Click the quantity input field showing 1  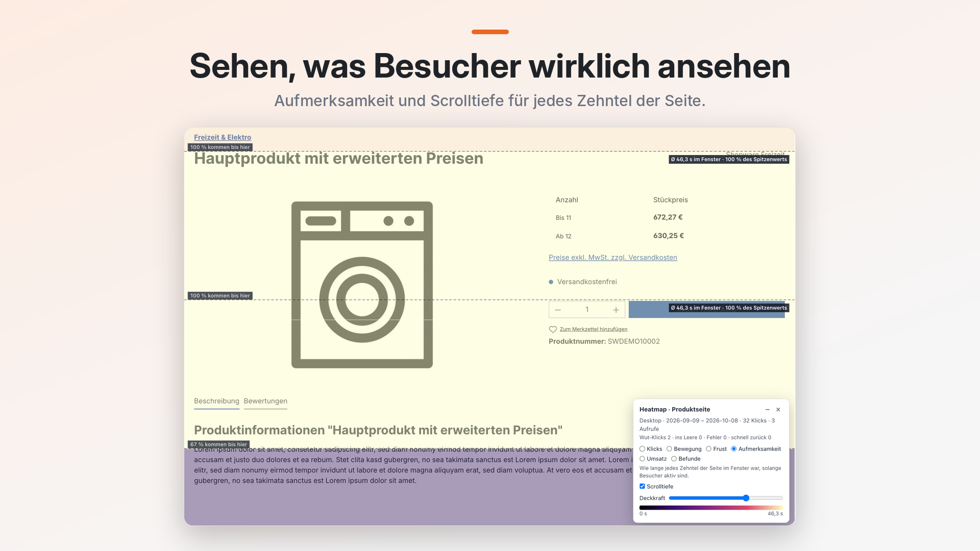(587, 310)
